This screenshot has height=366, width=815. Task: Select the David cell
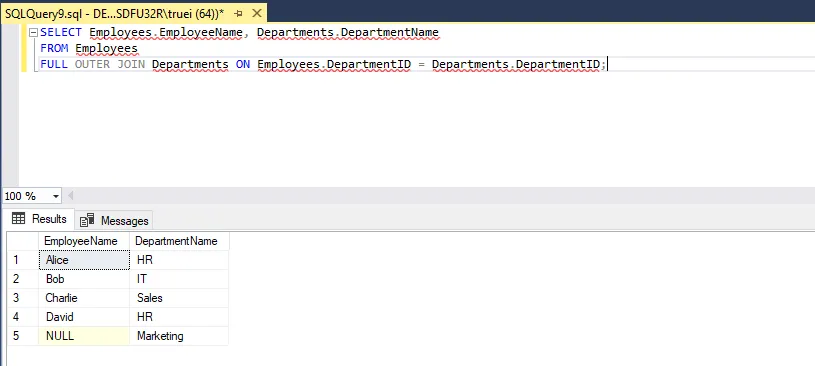coord(84,317)
